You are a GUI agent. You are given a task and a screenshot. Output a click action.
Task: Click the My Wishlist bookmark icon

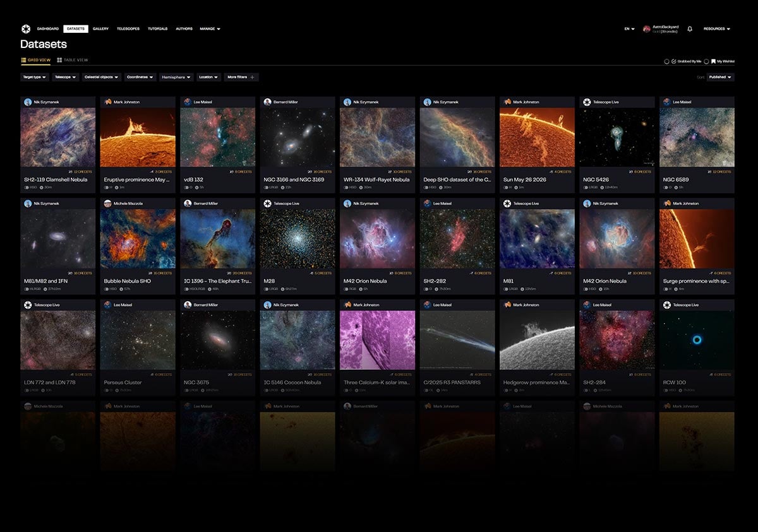click(x=713, y=61)
